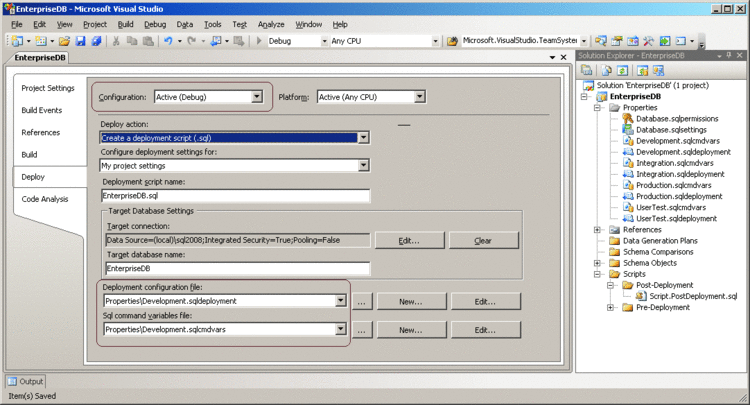Click the Navigate Backward icon
The image size is (750, 405).
click(x=216, y=41)
